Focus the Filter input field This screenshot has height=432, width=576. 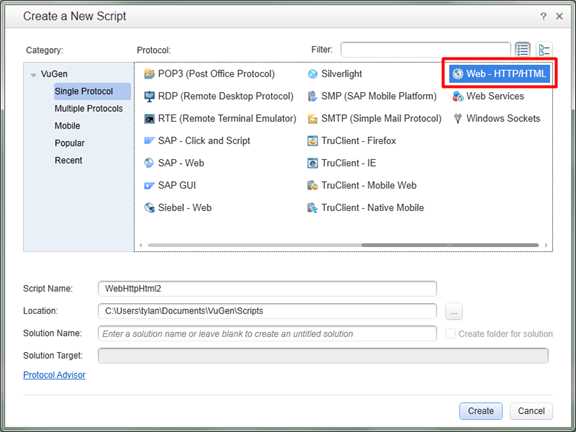(425, 50)
